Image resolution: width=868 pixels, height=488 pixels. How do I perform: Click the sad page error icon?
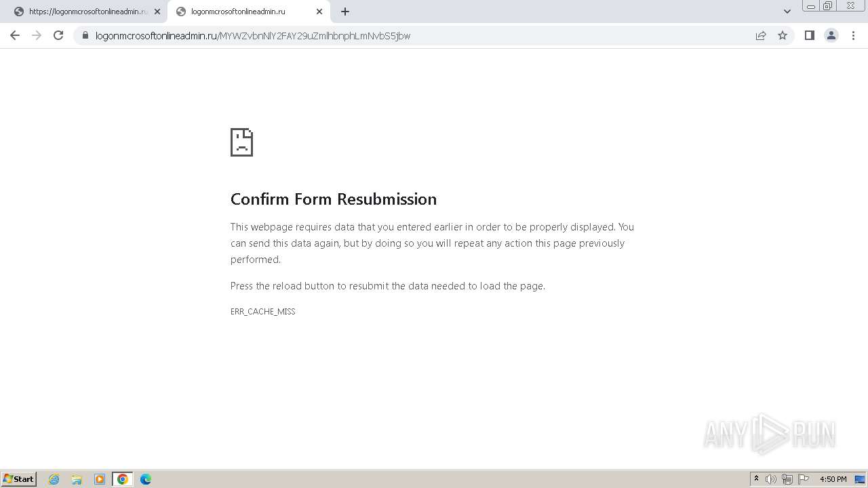tap(241, 142)
